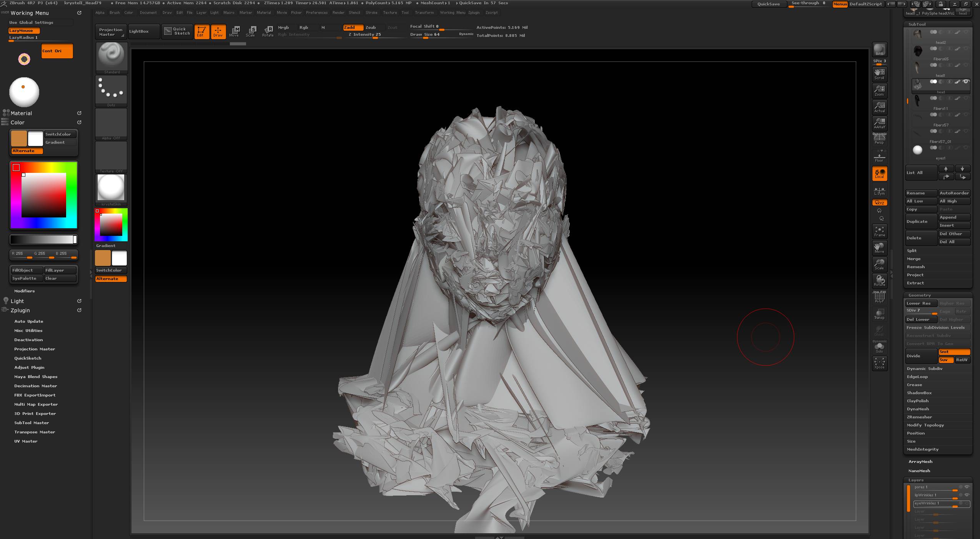Open the Standard brush thumbnail
This screenshot has height=539, width=980.
[111, 58]
